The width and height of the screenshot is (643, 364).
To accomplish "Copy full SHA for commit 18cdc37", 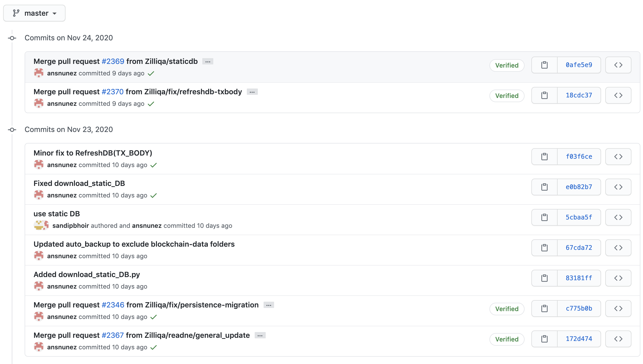I will point(544,95).
